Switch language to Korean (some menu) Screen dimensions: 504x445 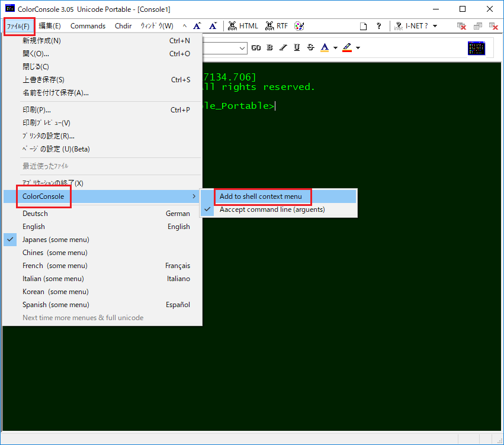103,292
